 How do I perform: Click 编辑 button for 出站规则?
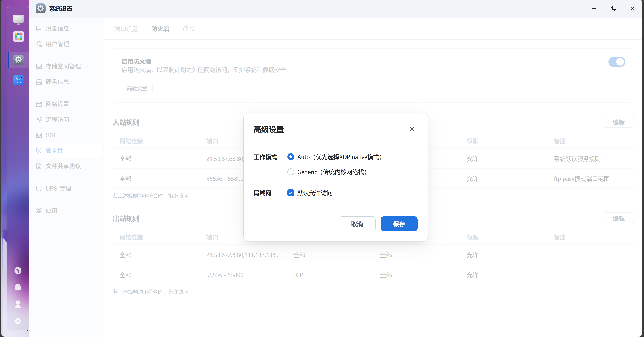click(x=618, y=218)
